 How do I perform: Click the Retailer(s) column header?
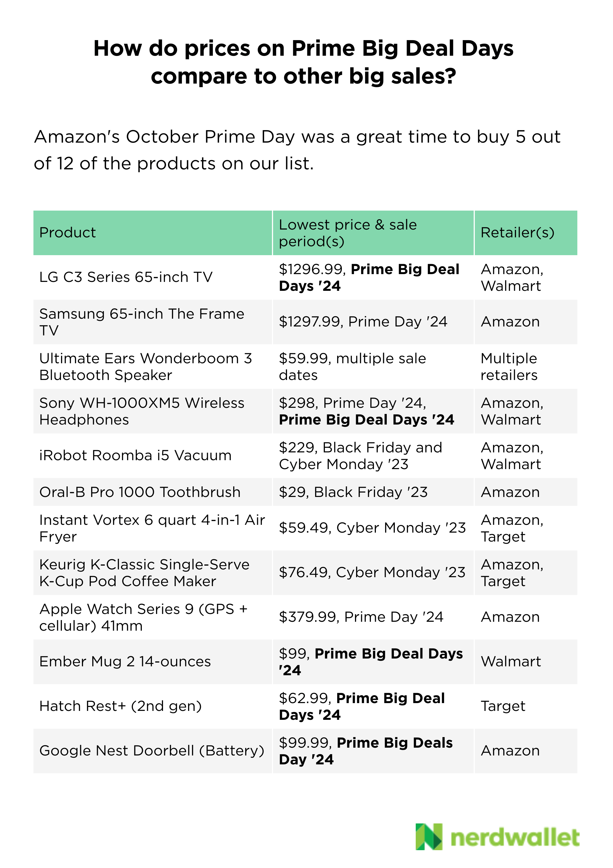pos(517,233)
